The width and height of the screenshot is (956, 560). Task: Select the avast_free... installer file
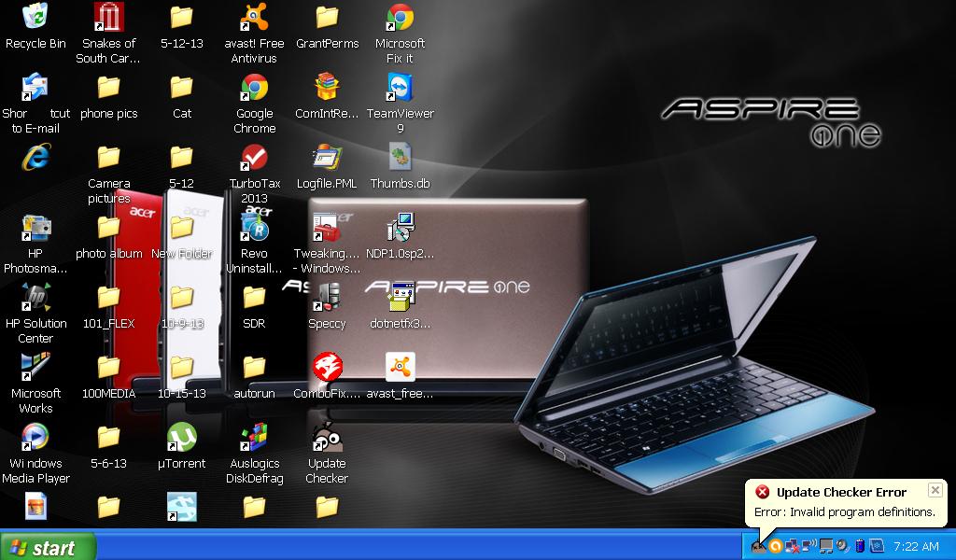[400, 368]
